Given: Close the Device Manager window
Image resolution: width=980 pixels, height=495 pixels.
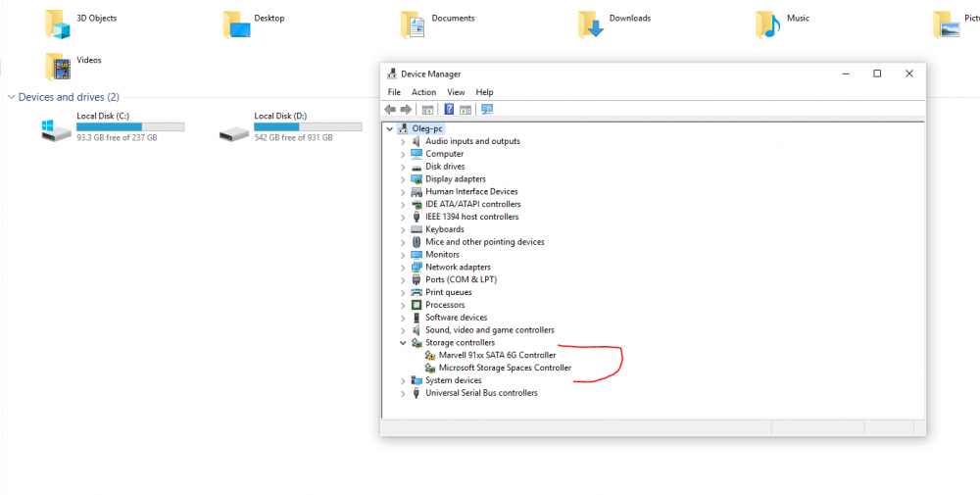Looking at the screenshot, I should click(909, 74).
